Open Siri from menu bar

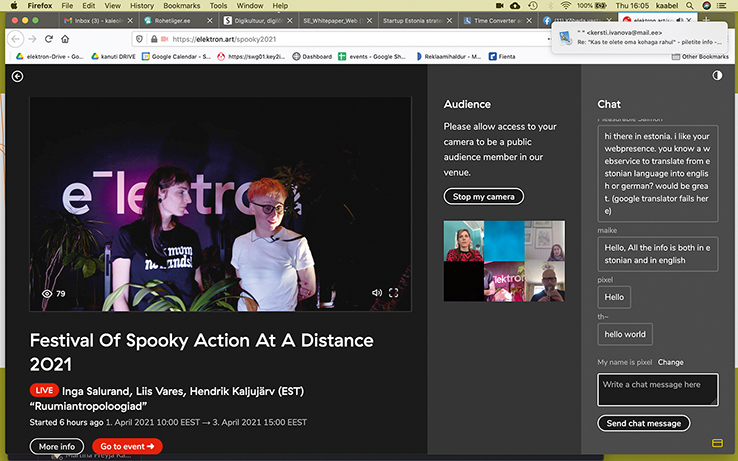(706, 6)
